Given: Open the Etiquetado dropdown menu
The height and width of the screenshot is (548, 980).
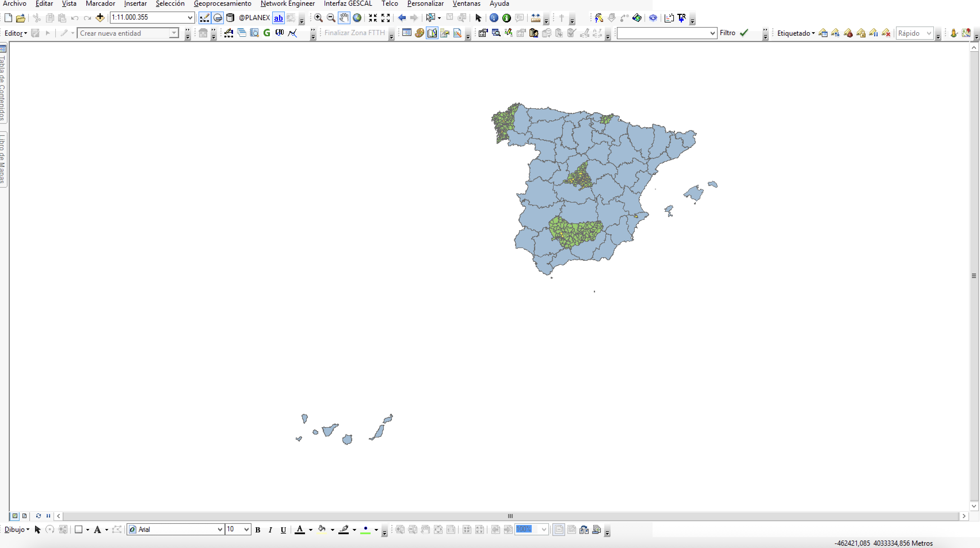Looking at the screenshot, I should 796,33.
